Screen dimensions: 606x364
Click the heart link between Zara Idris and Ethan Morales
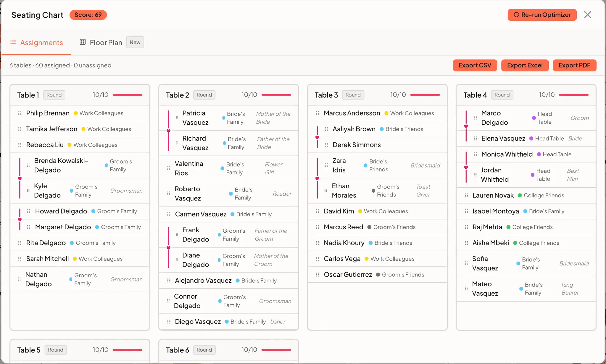pos(317,178)
